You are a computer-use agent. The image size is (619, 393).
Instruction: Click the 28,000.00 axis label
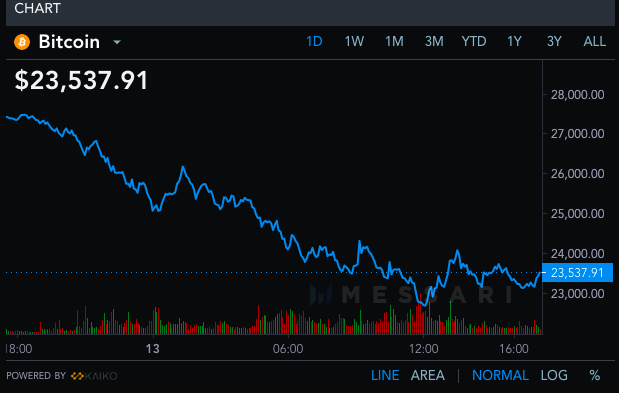[x=577, y=95]
